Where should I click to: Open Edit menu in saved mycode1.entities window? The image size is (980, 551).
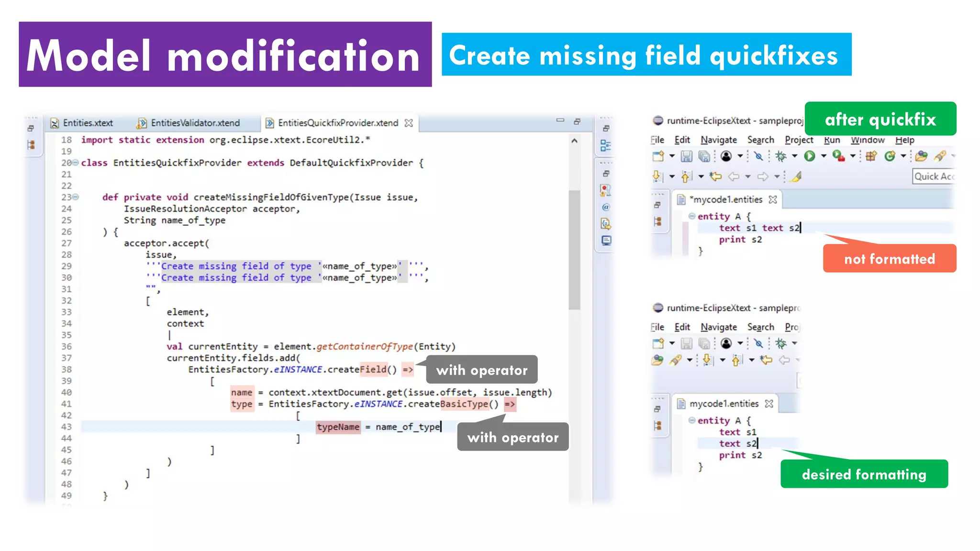click(x=682, y=327)
